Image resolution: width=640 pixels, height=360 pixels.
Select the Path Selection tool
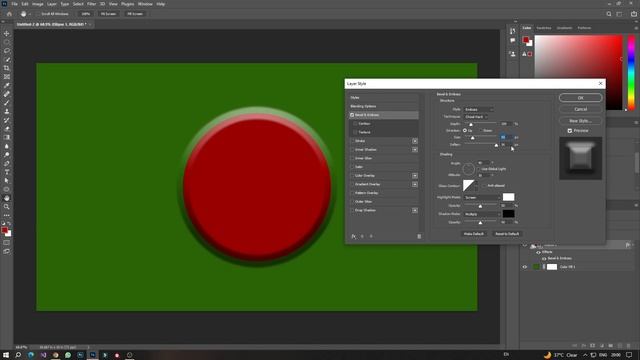(7, 180)
